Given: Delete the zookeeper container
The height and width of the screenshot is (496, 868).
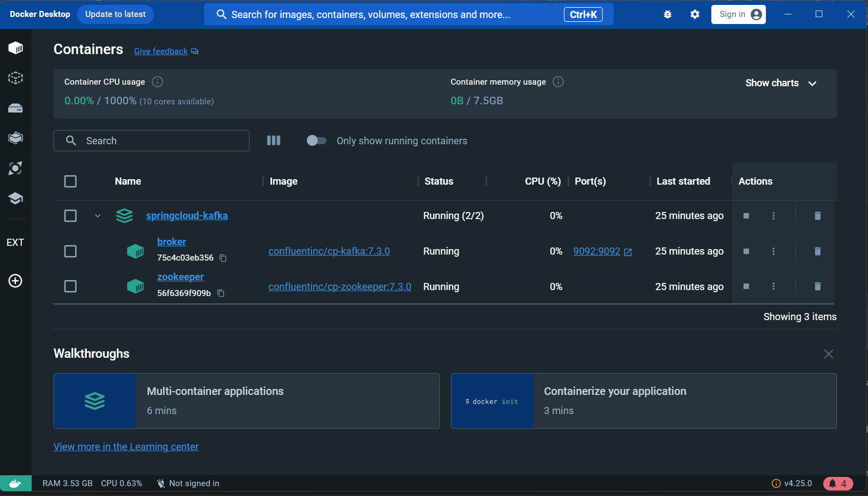Looking at the screenshot, I should pyautogui.click(x=818, y=286).
